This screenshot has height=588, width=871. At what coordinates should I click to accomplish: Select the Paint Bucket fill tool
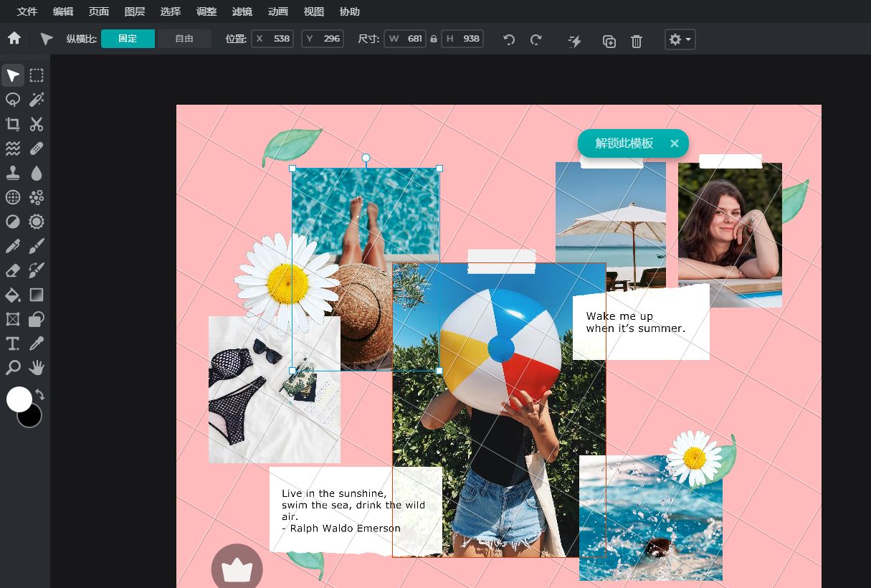pos(13,295)
